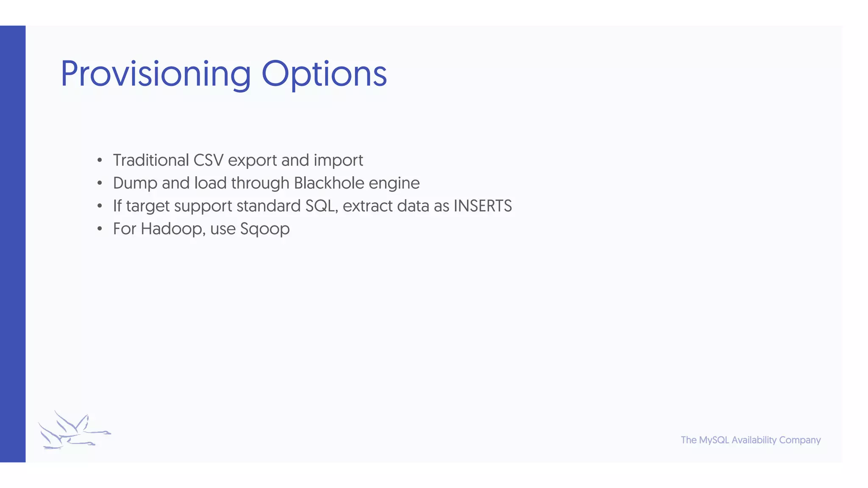This screenshot has width=868, height=488.
Task: Click the blue vertical bar on the left edge
Action: 13,244
